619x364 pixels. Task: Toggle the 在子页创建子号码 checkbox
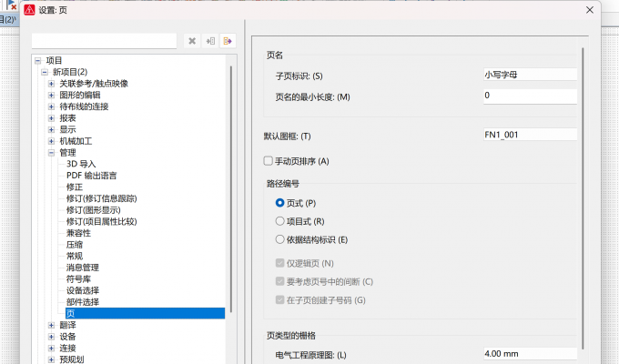pos(279,299)
